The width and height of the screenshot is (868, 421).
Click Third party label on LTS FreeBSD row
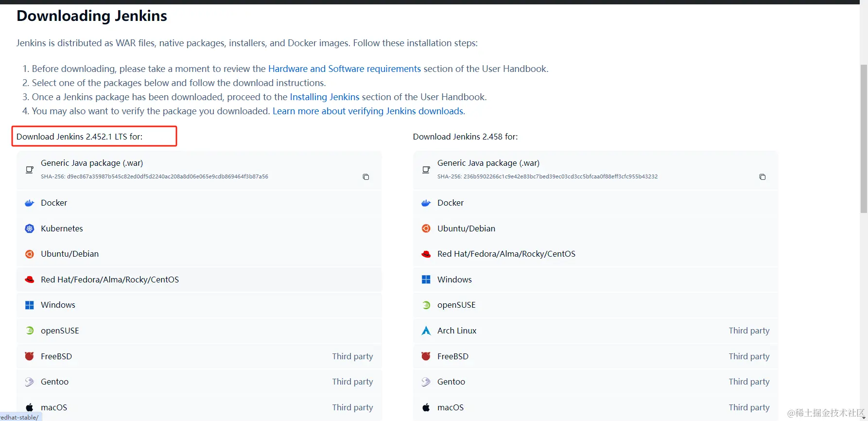[352, 356]
